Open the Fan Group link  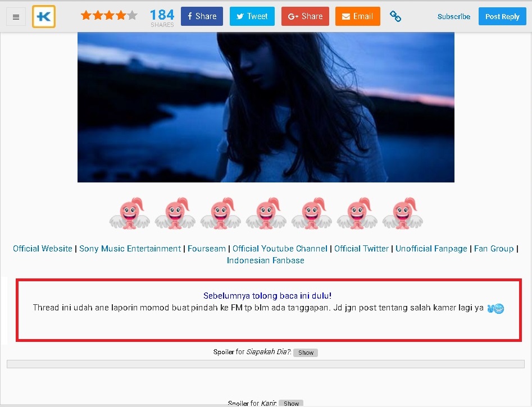[x=494, y=249]
